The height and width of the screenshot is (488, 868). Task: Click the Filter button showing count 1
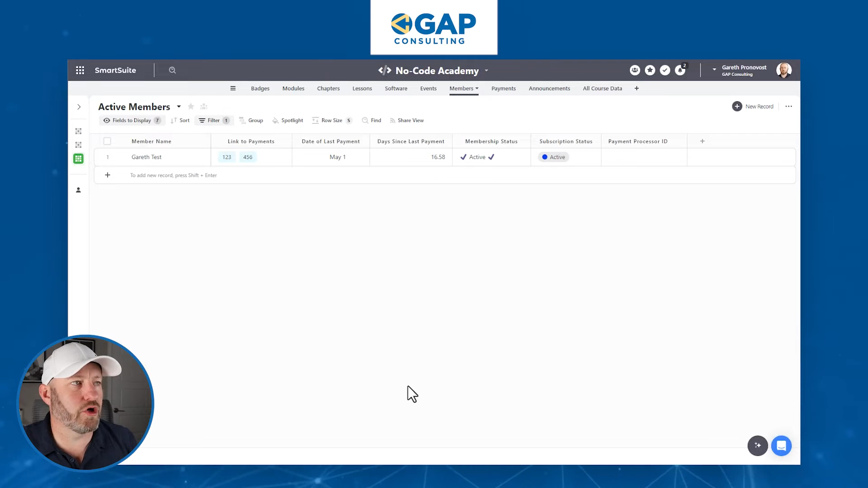214,120
